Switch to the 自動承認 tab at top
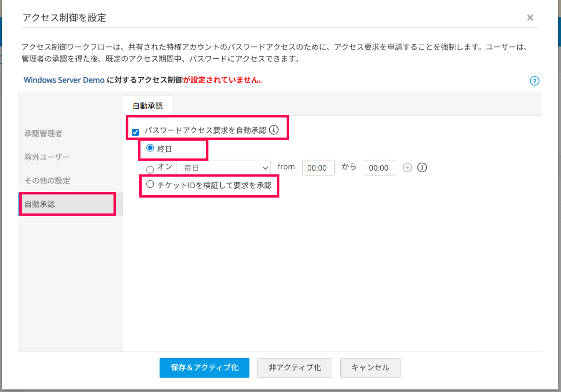This screenshot has width=561, height=392. (x=148, y=106)
